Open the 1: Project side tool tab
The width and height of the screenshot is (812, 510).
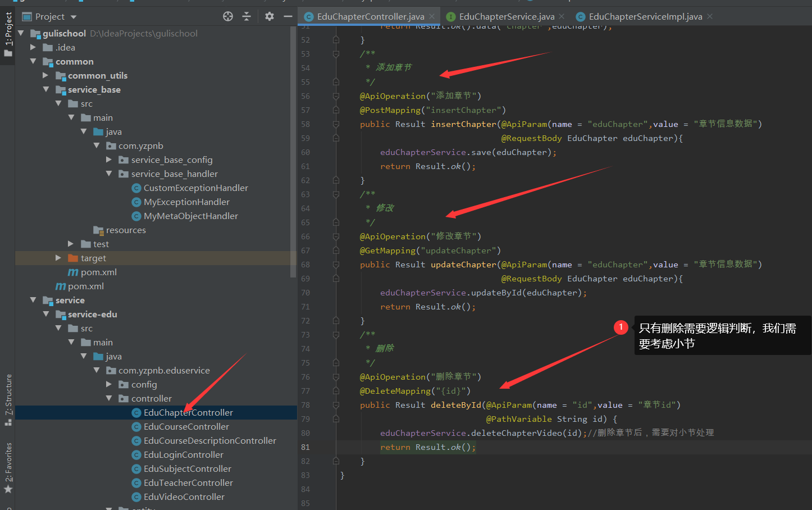(8, 35)
